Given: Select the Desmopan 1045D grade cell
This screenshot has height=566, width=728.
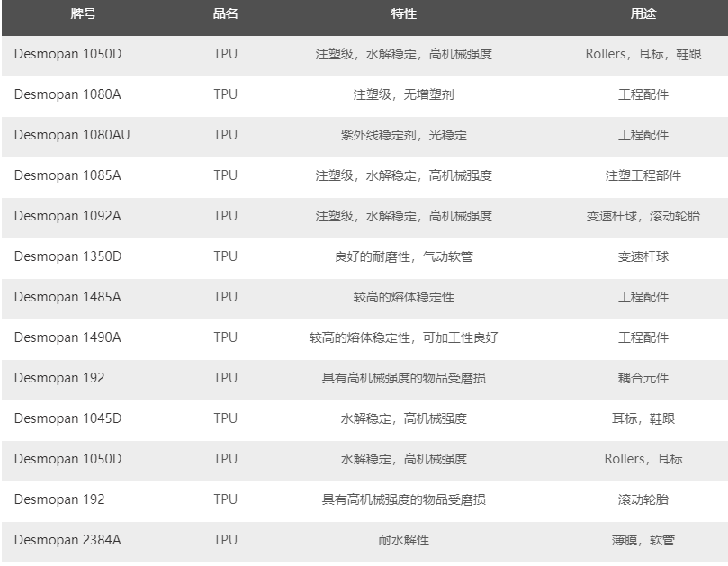Looking at the screenshot, I should pyautogui.click(x=67, y=418).
